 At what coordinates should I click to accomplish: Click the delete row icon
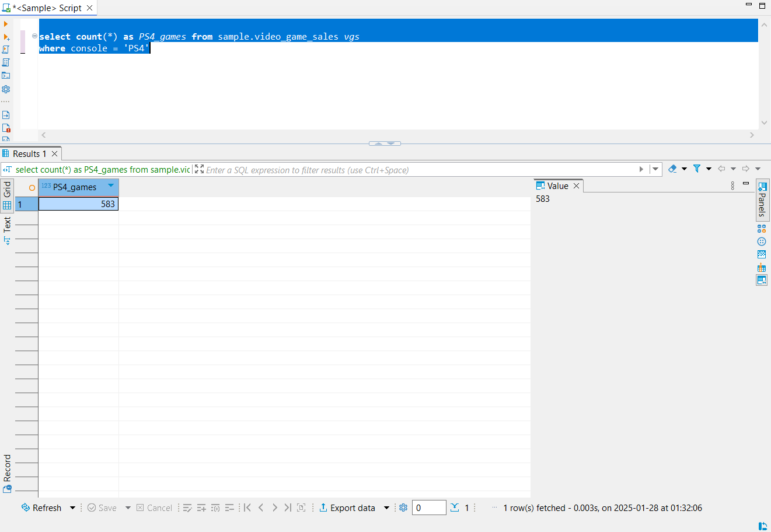229,508
